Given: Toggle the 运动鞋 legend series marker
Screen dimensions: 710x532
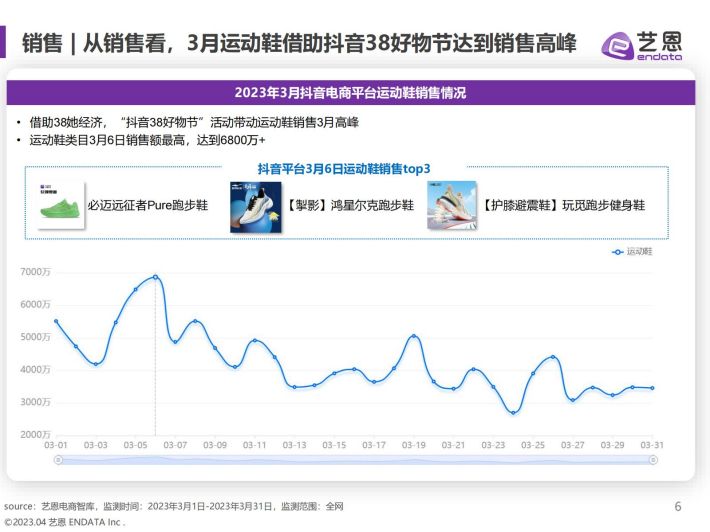Looking at the screenshot, I should (x=617, y=252).
